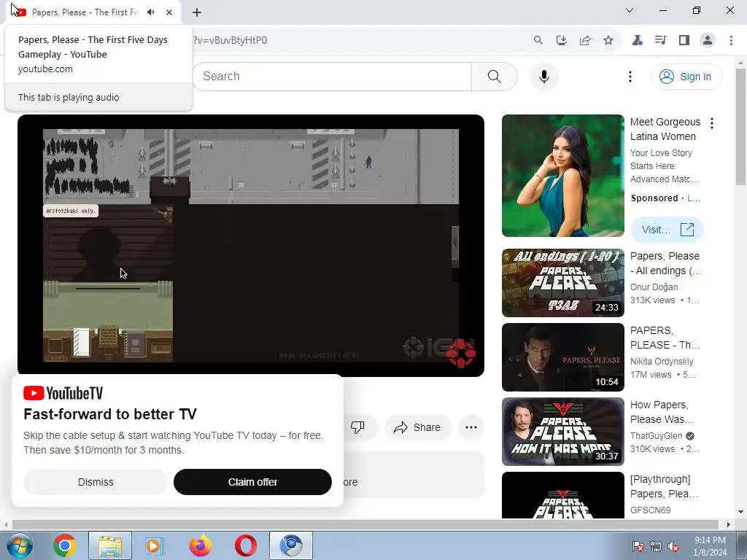Screen dimensions: 747x560
Task: Open the Chrome Labs flask icon
Action: [x=637, y=41]
